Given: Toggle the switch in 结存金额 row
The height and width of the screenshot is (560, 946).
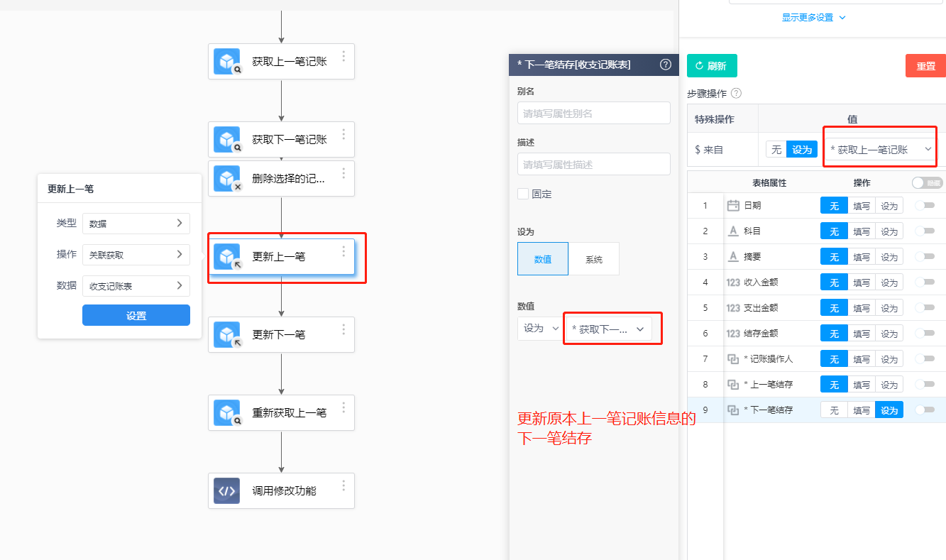Looking at the screenshot, I should (925, 334).
